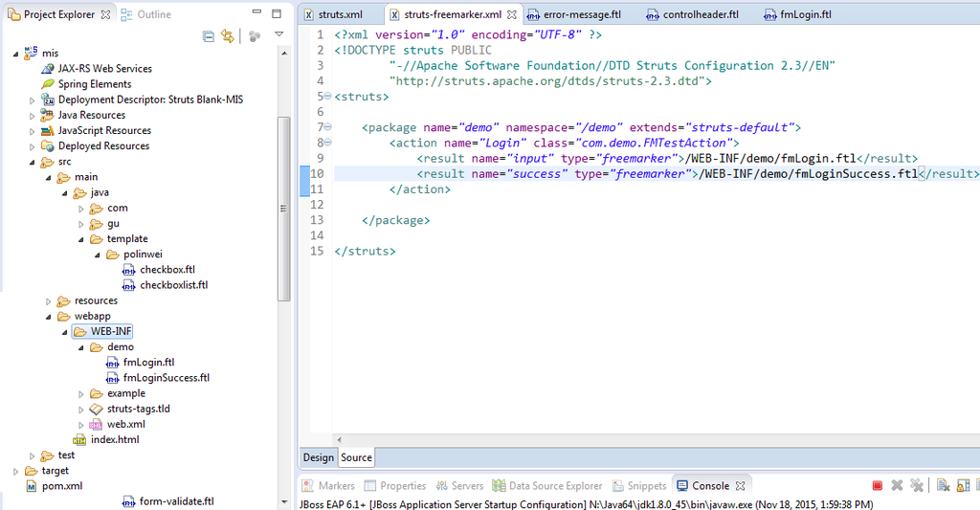Expand the example folder under WEB-INF

click(x=82, y=394)
